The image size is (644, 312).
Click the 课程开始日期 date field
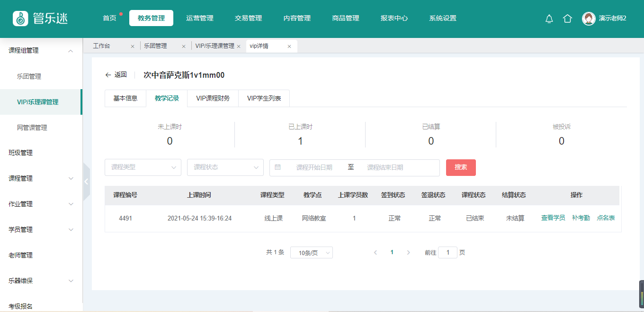pos(314,167)
